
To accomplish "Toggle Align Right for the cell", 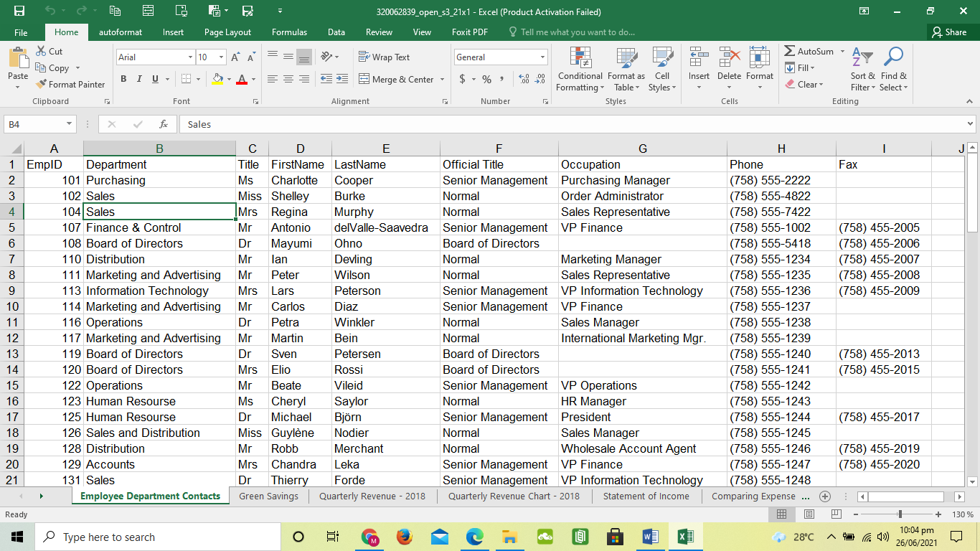I will tap(304, 79).
